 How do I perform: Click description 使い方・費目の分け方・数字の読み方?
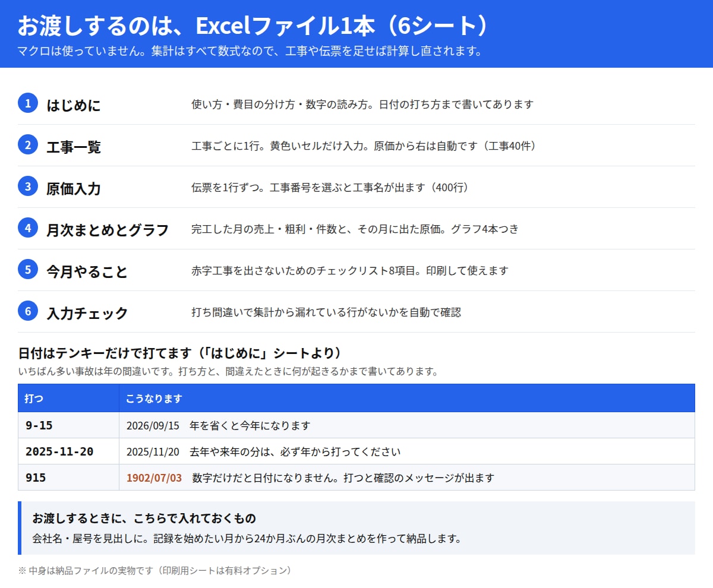(362, 105)
